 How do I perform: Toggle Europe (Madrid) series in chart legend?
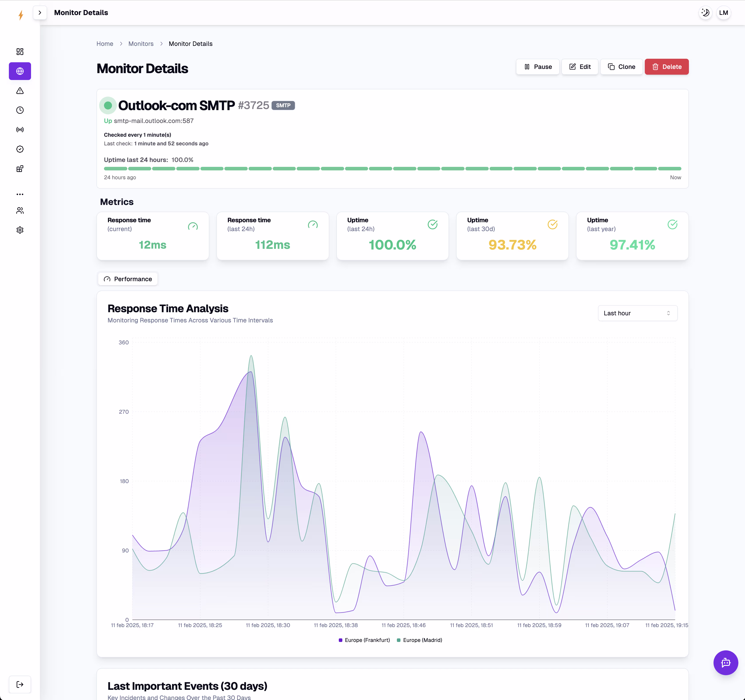419,640
